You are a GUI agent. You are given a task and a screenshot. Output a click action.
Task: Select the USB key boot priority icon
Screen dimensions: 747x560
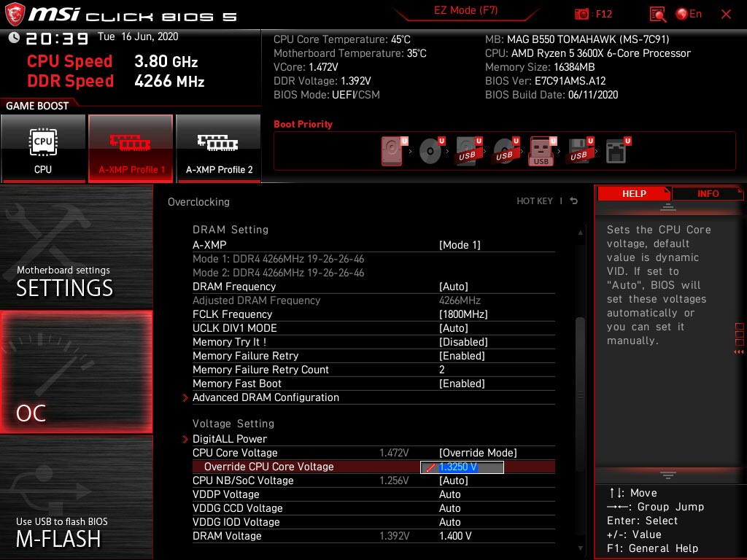pos(542,151)
